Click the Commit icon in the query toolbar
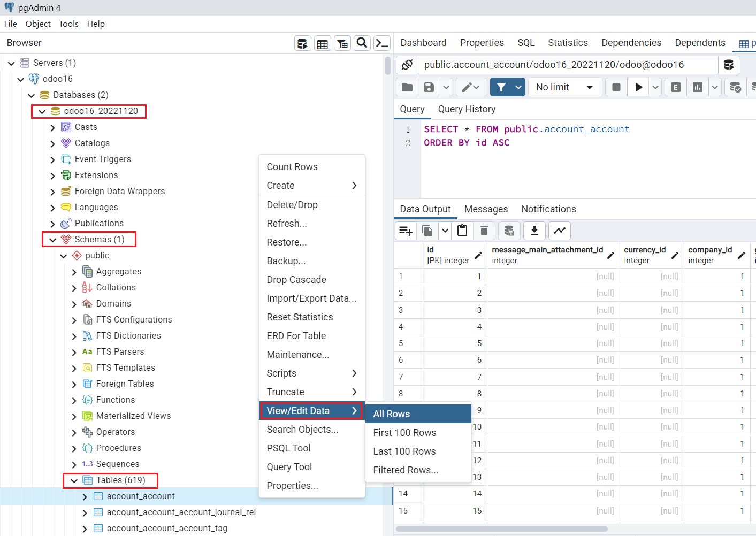The height and width of the screenshot is (536, 756). pyautogui.click(x=736, y=87)
